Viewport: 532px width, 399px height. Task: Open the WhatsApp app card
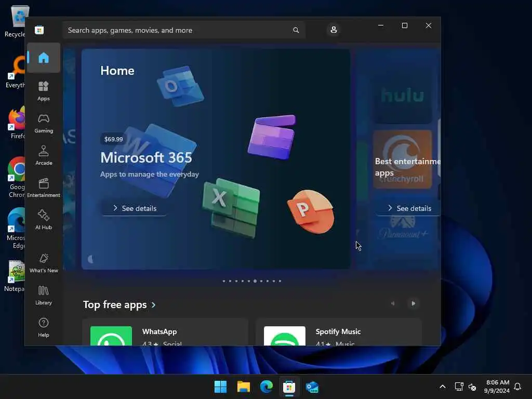[x=165, y=332]
